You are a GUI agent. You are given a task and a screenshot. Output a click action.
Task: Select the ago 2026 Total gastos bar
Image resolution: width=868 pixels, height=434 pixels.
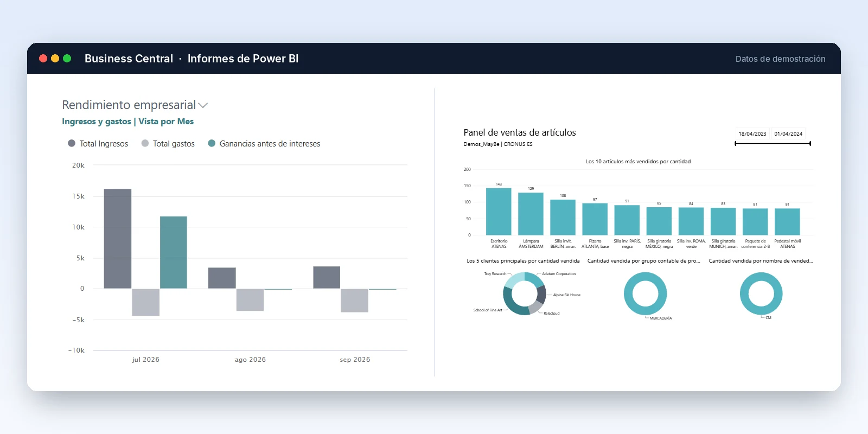pos(250,300)
